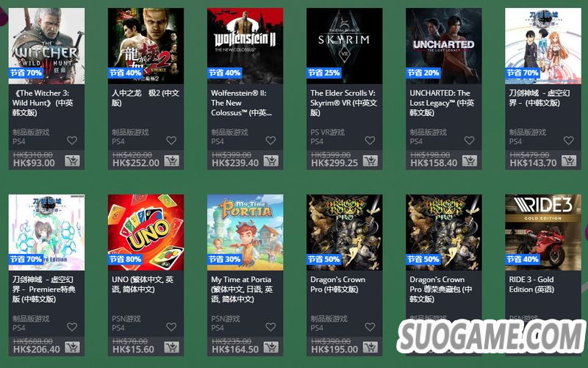Viewport: 588px width, 368px height.
Task: Toggle wishlist heart for My Time at Portia
Action: click(x=270, y=327)
